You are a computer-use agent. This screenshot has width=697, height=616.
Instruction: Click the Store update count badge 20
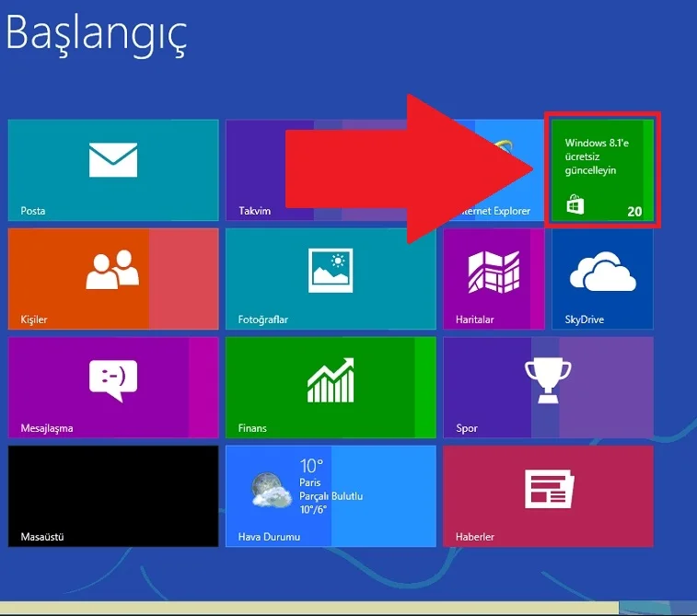pyautogui.click(x=634, y=211)
